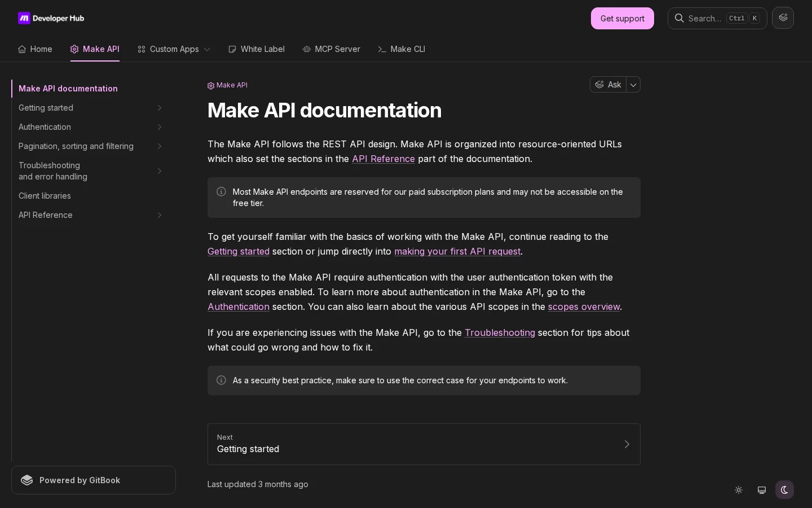Click the GitBook logo icon

[27, 480]
